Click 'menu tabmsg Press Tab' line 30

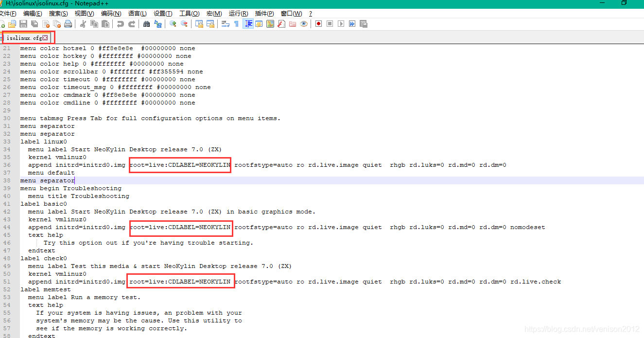[151, 118]
